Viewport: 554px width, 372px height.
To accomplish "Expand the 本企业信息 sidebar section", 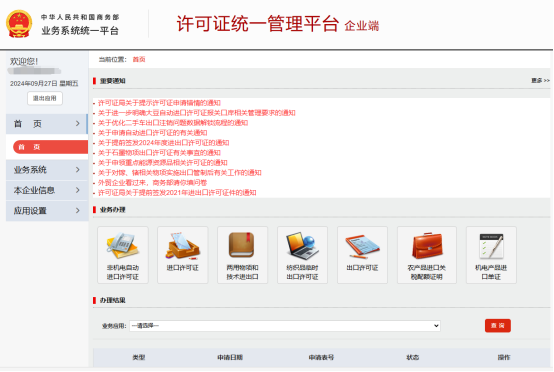I will [47, 190].
